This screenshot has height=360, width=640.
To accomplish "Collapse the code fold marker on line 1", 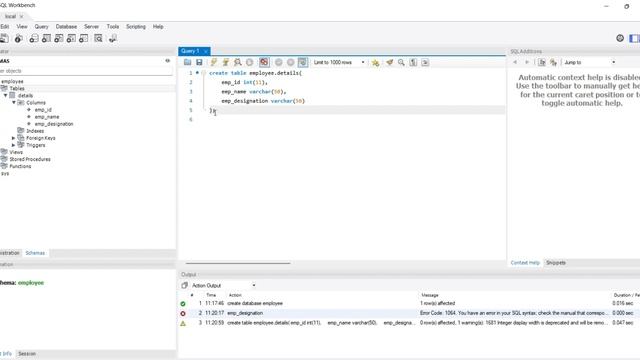I will click(x=203, y=73).
